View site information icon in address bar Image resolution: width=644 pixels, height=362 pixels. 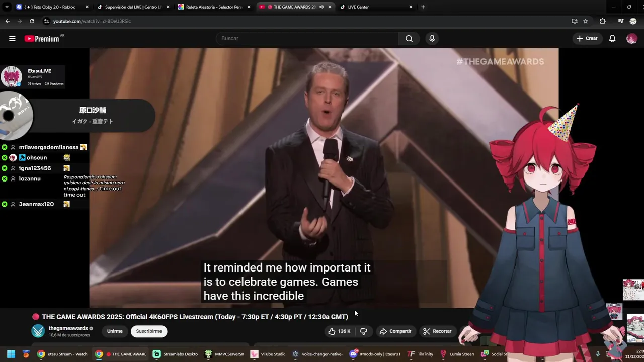[46, 21]
